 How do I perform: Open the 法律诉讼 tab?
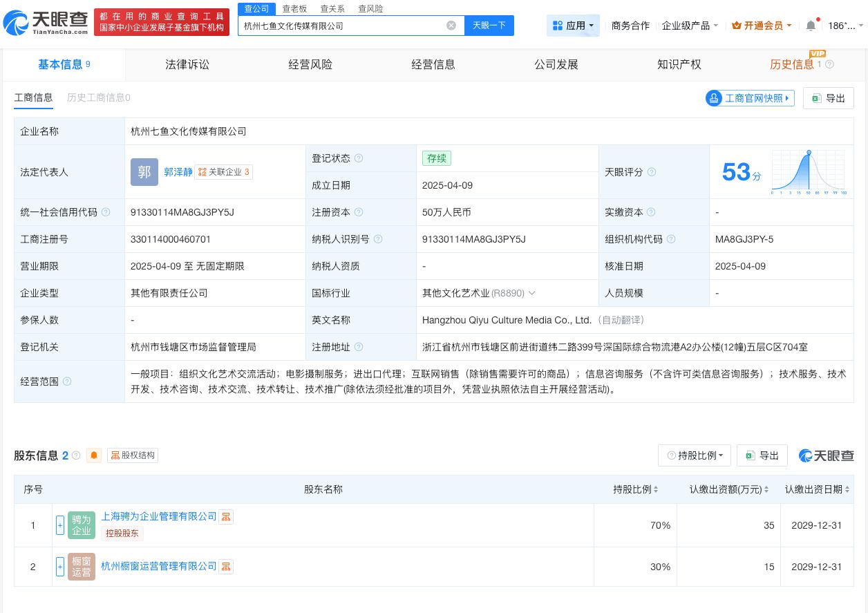point(187,64)
